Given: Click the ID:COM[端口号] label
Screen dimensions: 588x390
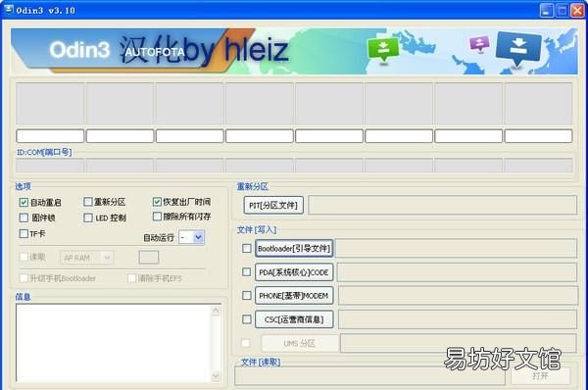Looking at the screenshot, I should [44, 152].
